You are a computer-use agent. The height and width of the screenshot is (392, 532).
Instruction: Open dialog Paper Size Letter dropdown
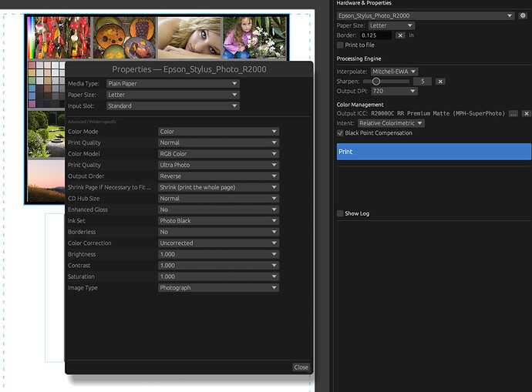(173, 95)
